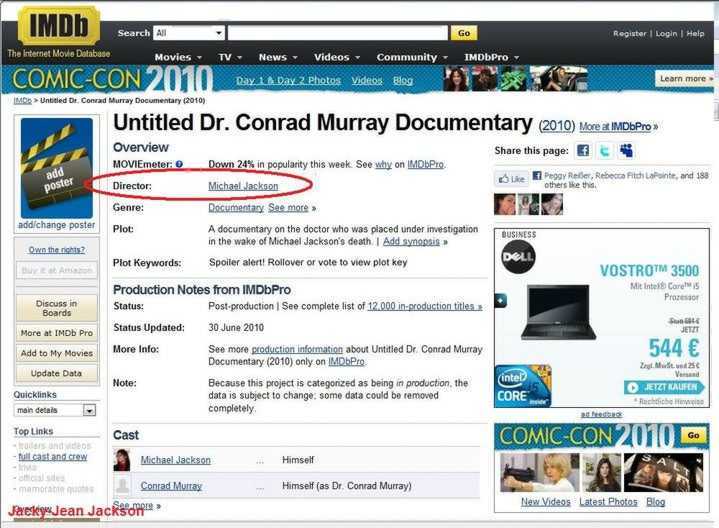Screen dimensions: 719x528
Task: Click Discuss in Boards button
Action: (x=57, y=308)
